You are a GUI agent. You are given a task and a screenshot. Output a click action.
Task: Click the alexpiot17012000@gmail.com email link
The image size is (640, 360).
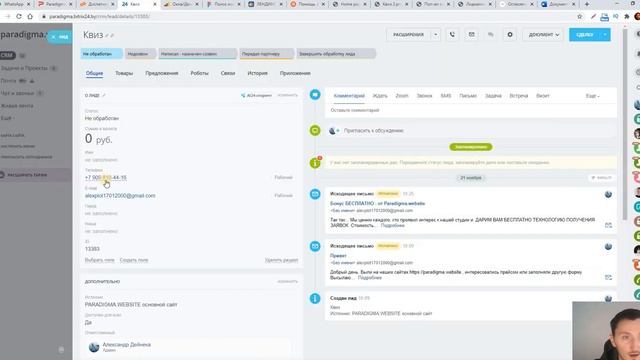point(120,196)
